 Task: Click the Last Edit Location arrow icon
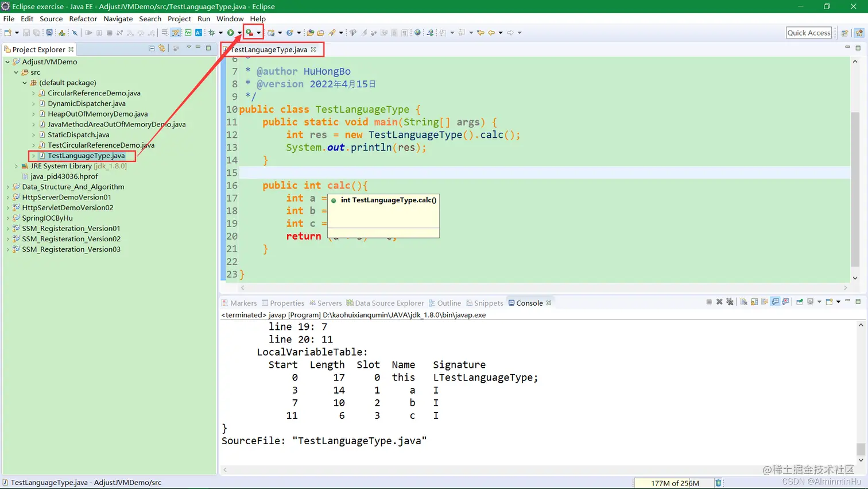tap(480, 33)
